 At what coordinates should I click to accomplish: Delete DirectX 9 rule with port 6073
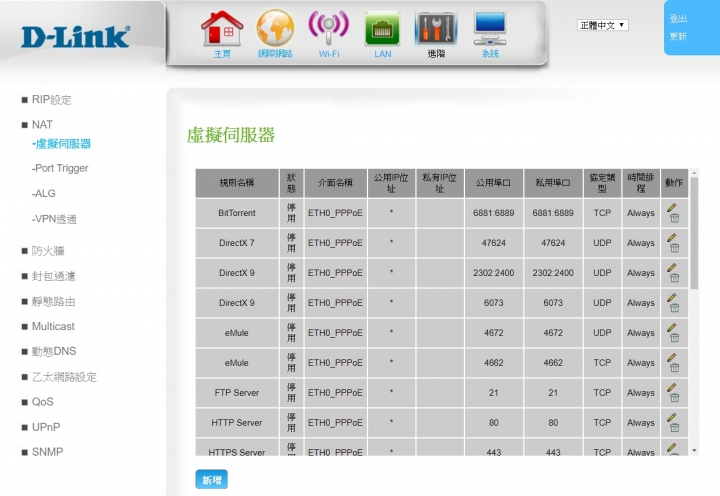click(674, 308)
